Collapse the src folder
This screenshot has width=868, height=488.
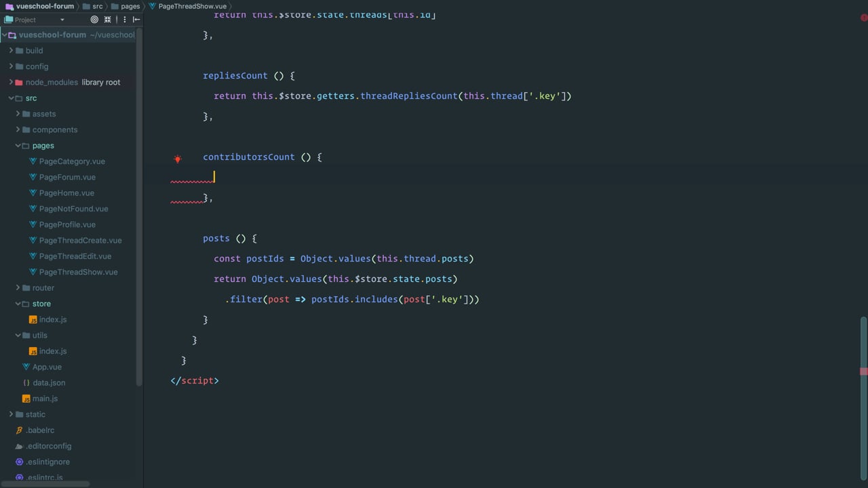pos(11,98)
